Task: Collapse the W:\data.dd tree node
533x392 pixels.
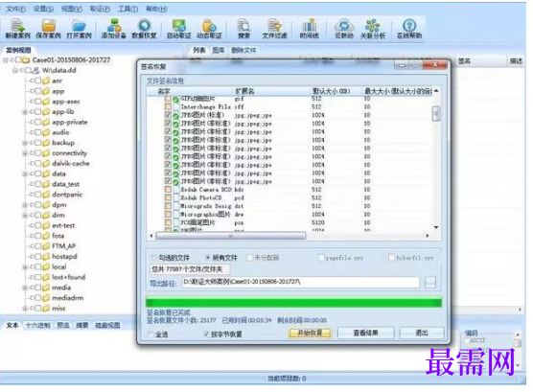Action: (14, 70)
